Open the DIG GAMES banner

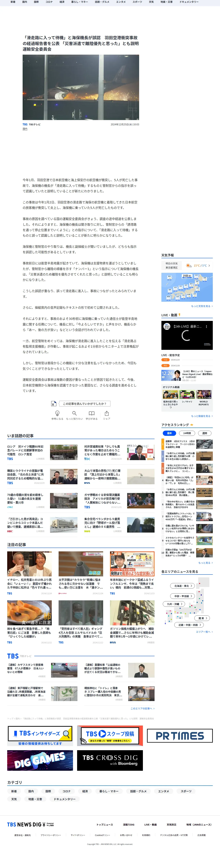(x=40, y=760)
